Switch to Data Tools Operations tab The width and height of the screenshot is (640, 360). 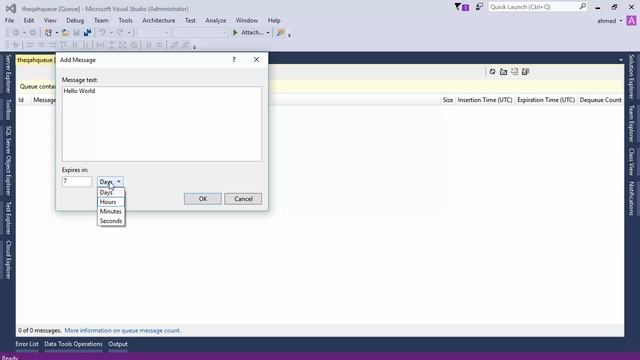point(73,344)
